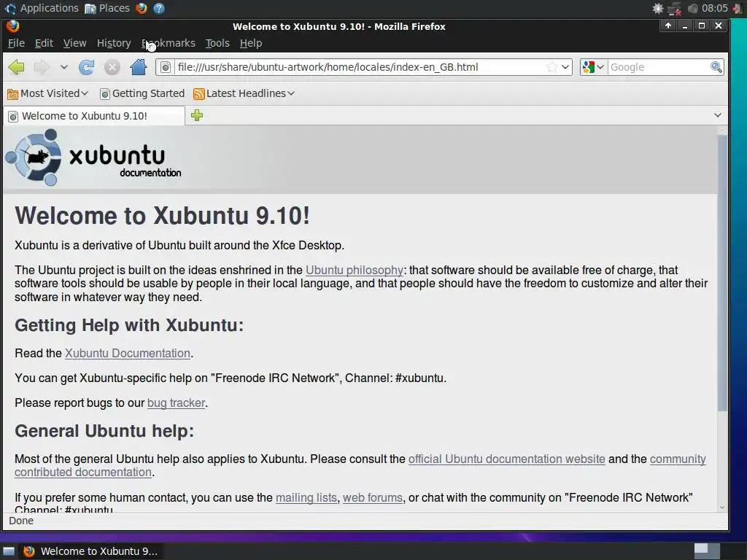
Task: Open the Edit menu
Action: pos(44,43)
